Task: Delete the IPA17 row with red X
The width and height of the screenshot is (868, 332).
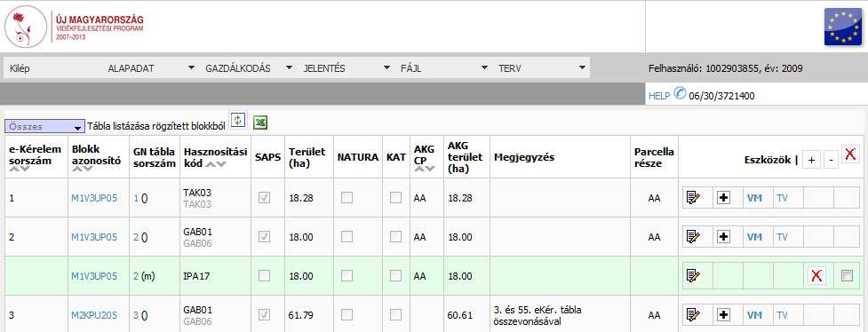Action: [816, 275]
